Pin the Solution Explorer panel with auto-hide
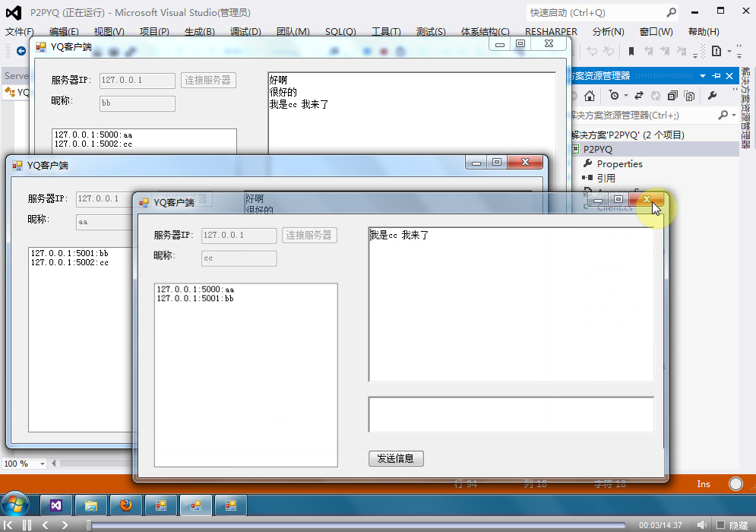Image resolution: width=756 pixels, height=532 pixels. (x=716, y=76)
